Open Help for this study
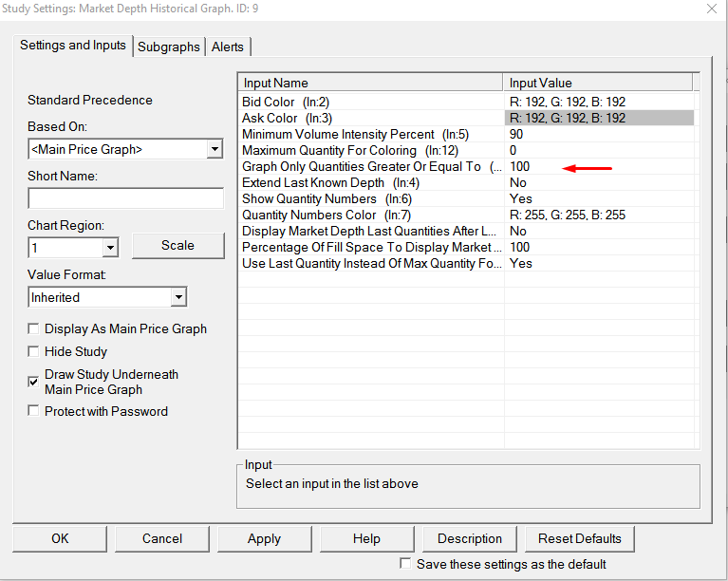 point(366,538)
